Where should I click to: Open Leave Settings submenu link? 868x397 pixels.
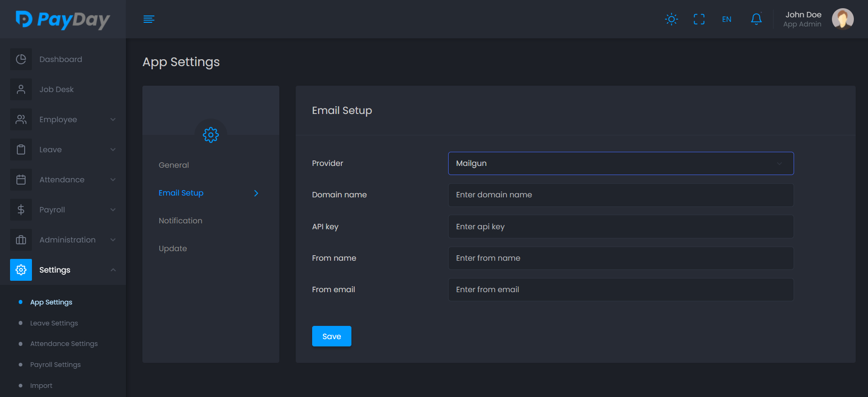[x=54, y=323]
